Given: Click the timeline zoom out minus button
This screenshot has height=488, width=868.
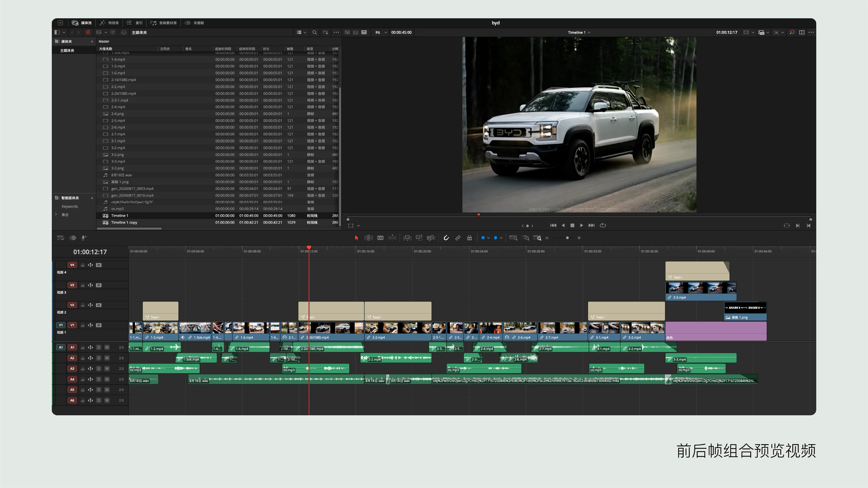Looking at the screenshot, I should (547, 238).
